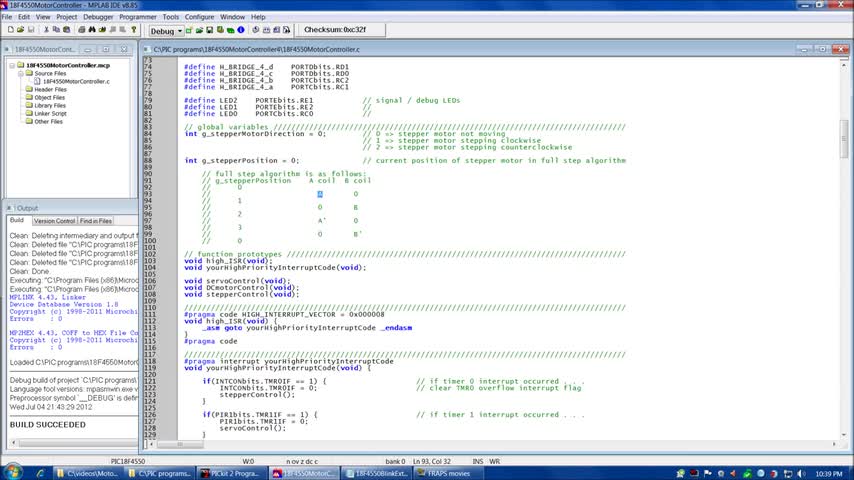Screen dimensions: 854x480
Task: Click the clock-shaped toolbar icon
Action: click(256, 31)
